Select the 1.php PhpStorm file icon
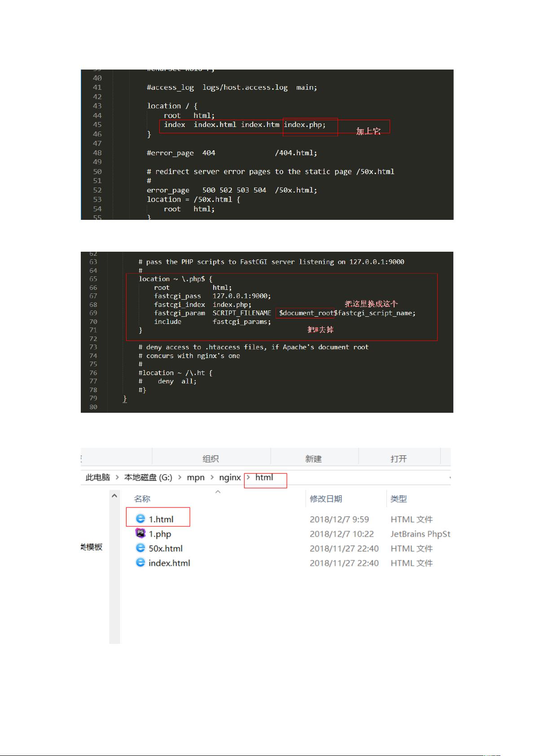The width and height of the screenshot is (535, 756). (x=140, y=533)
